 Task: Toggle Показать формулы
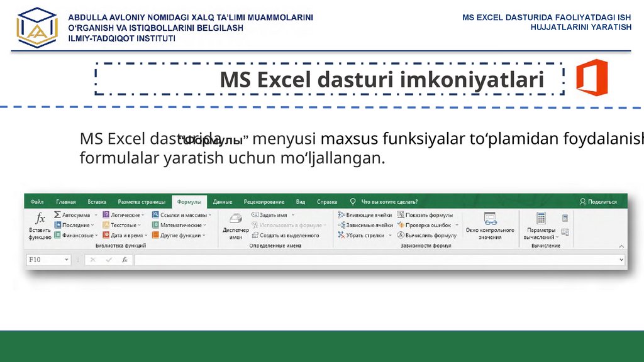point(425,215)
